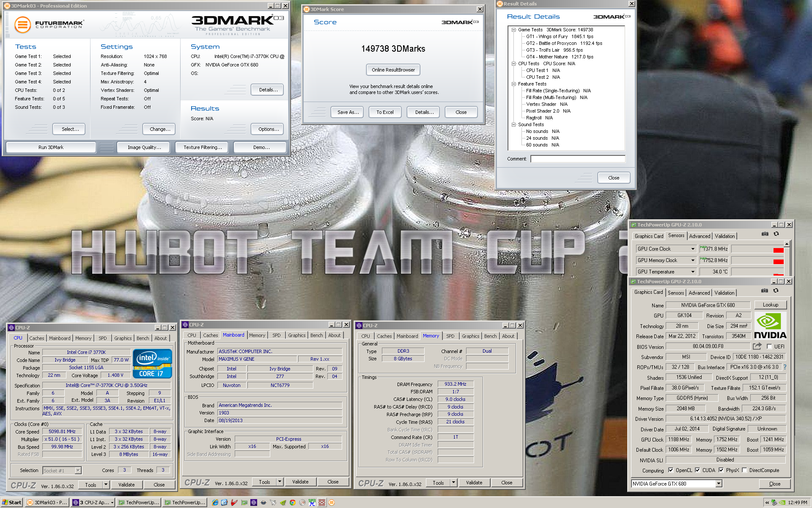
Task: Click the orange 3DMark icon in quick launch
Action: (332, 502)
